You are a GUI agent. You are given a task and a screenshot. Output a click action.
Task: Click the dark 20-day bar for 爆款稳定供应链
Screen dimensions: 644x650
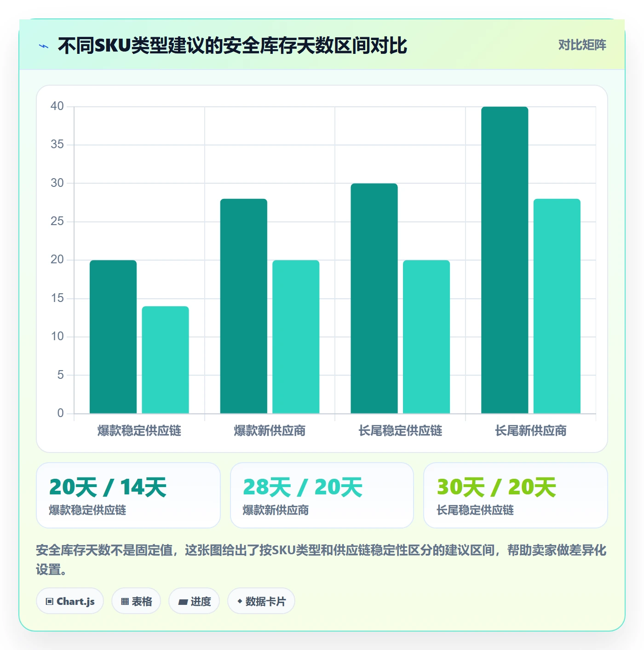pos(113,337)
